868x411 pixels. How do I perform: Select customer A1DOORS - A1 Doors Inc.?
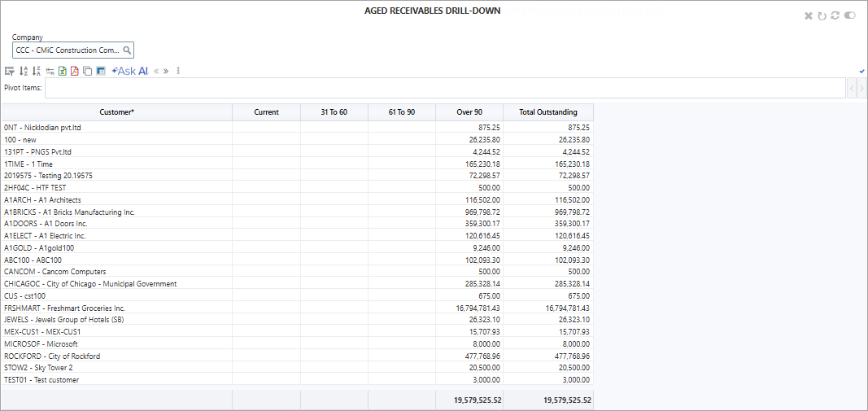click(46, 224)
